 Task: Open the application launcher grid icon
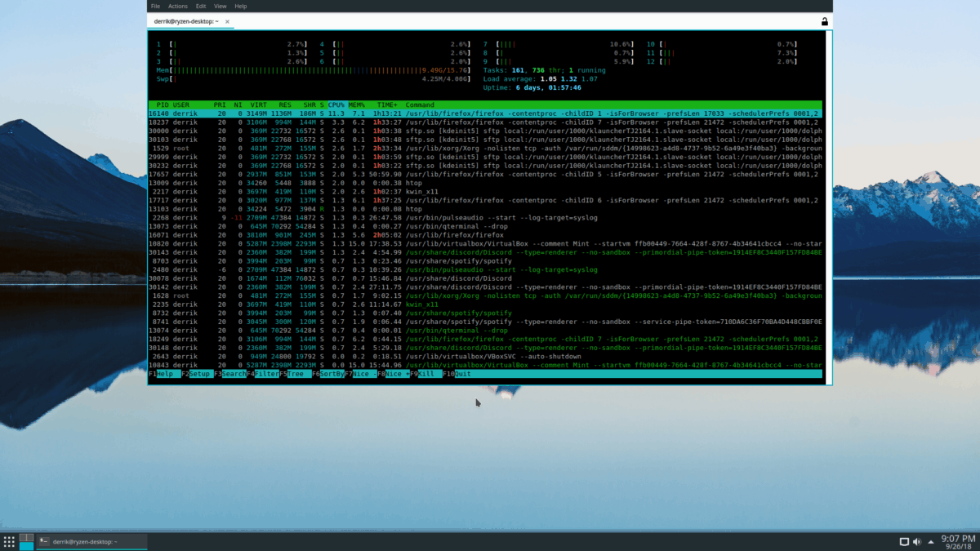pos(7,541)
